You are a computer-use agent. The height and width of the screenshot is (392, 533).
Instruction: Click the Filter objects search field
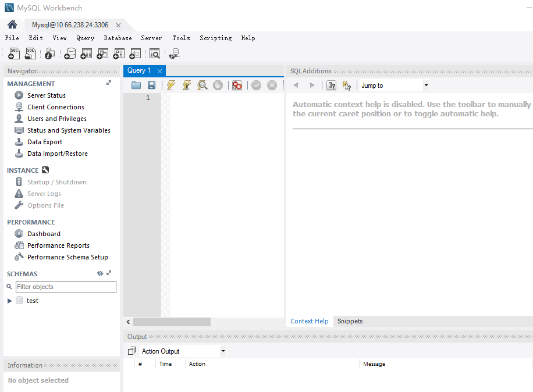pyautogui.click(x=66, y=287)
